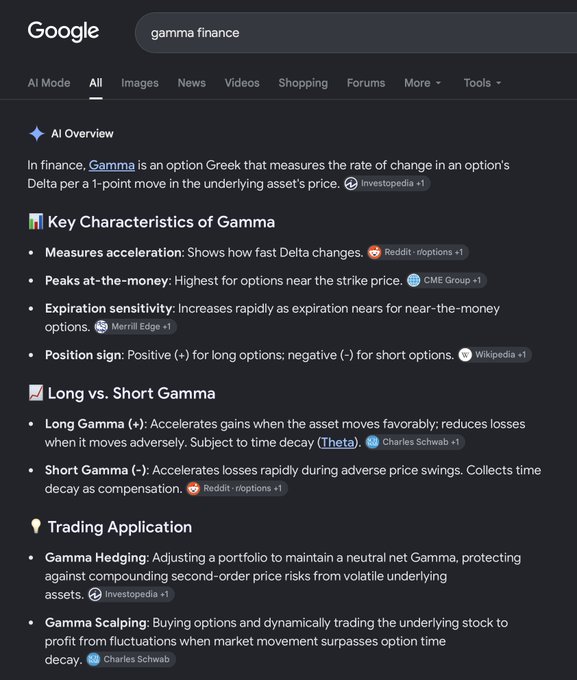Select the All results tab
The height and width of the screenshot is (680, 577).
[x=96, y=83]
